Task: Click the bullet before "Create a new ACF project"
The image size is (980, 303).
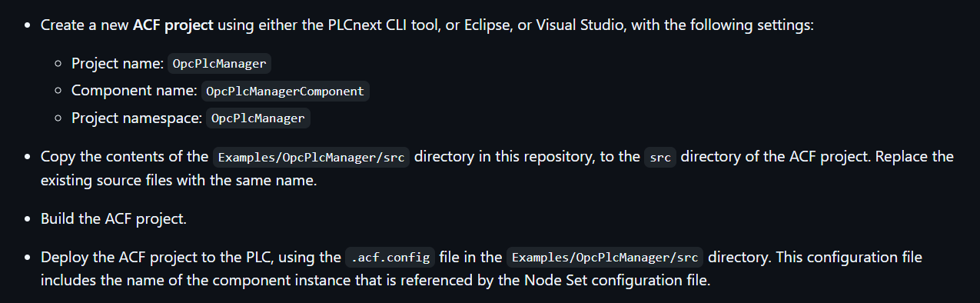Action: 28,25
